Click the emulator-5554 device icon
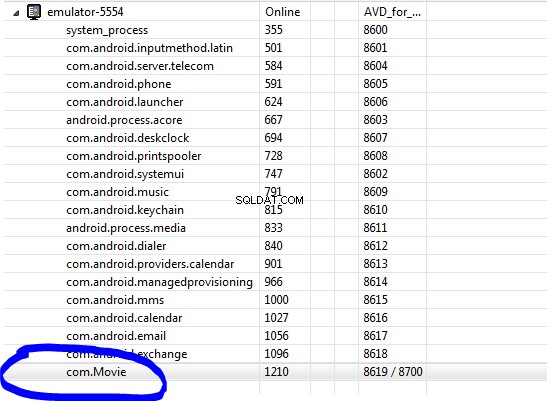The height and width of the screenshot is (401, 547). (x=34, y=12)
